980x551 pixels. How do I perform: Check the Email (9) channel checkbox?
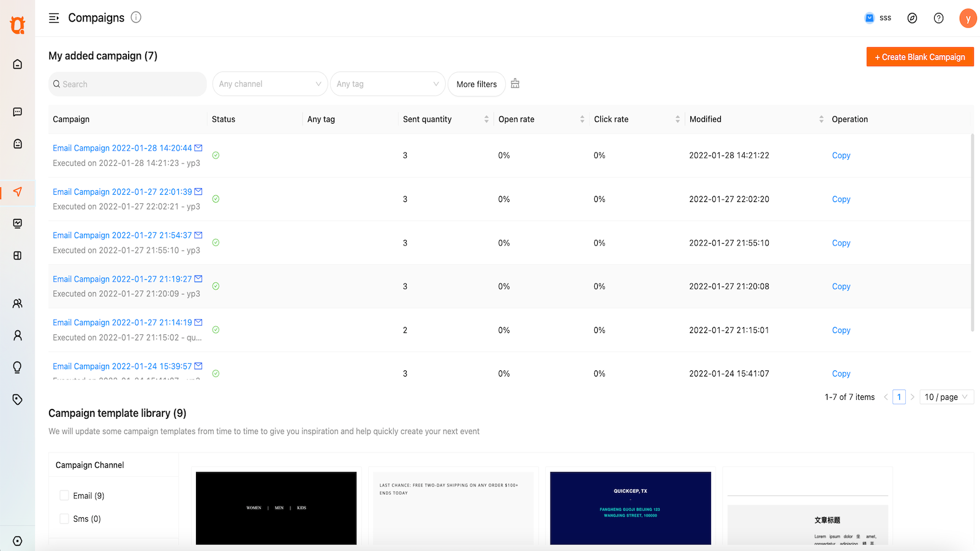point(64,496)
